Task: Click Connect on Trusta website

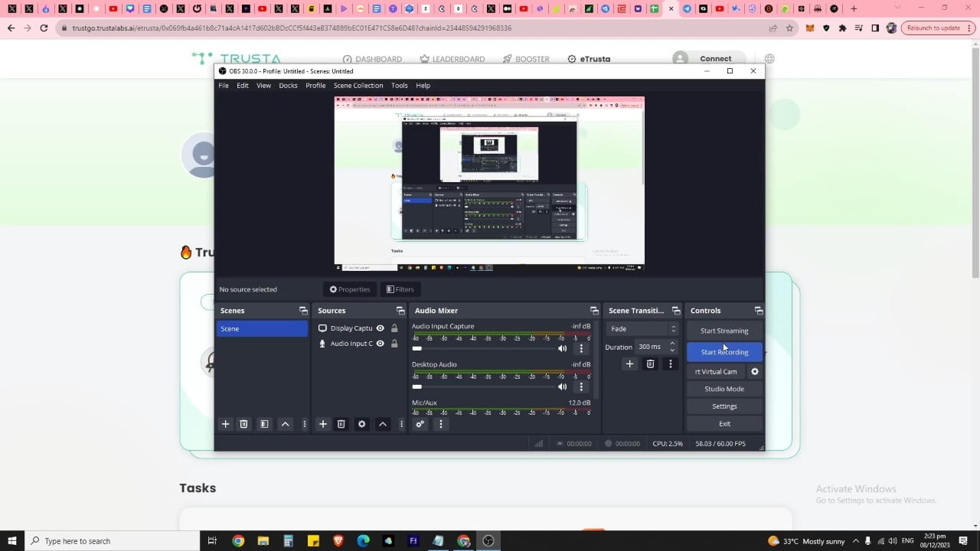Action: 715,59
